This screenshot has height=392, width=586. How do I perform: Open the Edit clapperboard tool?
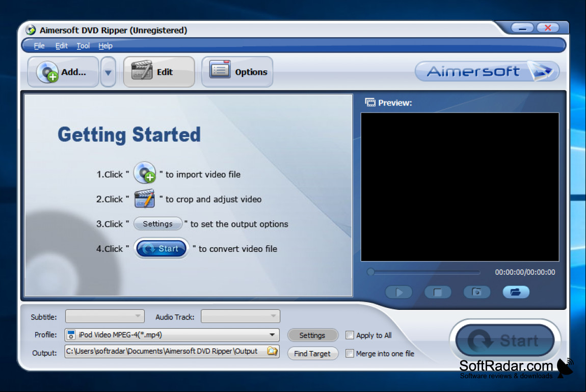coord(159,72)
